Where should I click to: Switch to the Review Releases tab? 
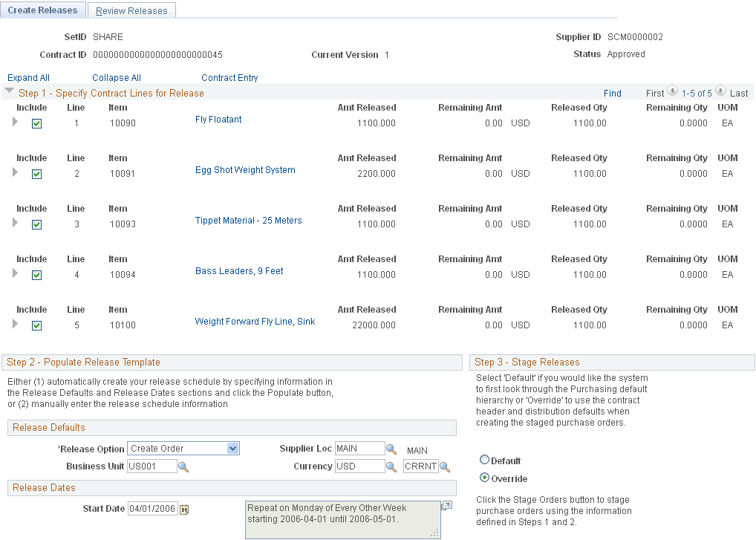point(131,10)
